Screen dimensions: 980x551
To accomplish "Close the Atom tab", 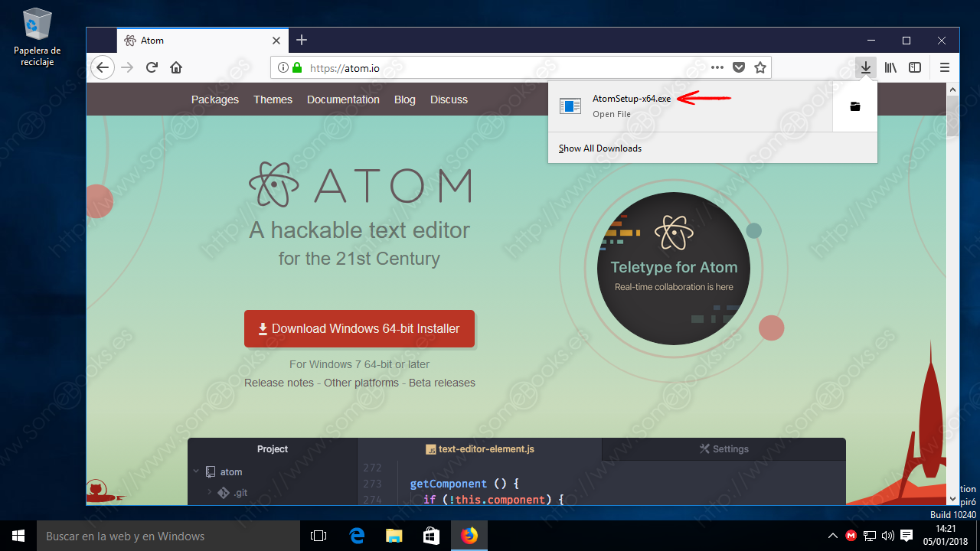I will click(276, 41).
